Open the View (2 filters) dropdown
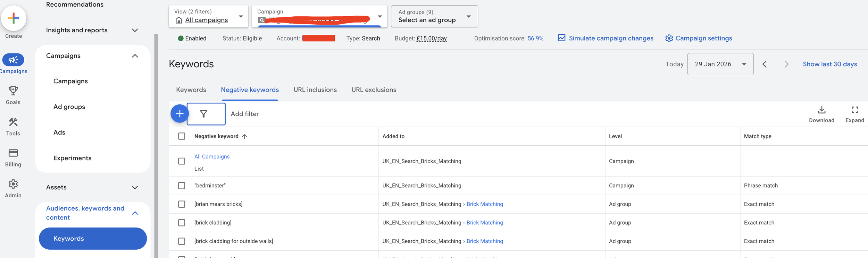 (208, 16)
